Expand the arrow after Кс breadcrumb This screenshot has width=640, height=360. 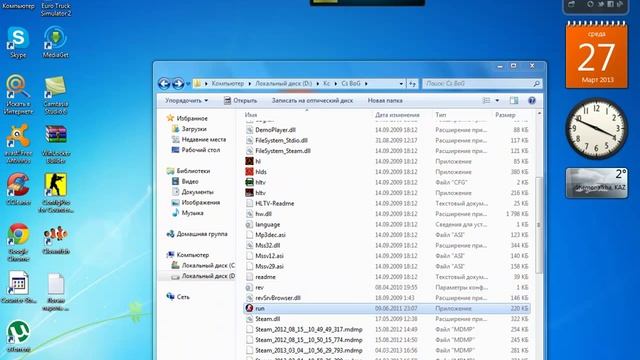[336, 84]
